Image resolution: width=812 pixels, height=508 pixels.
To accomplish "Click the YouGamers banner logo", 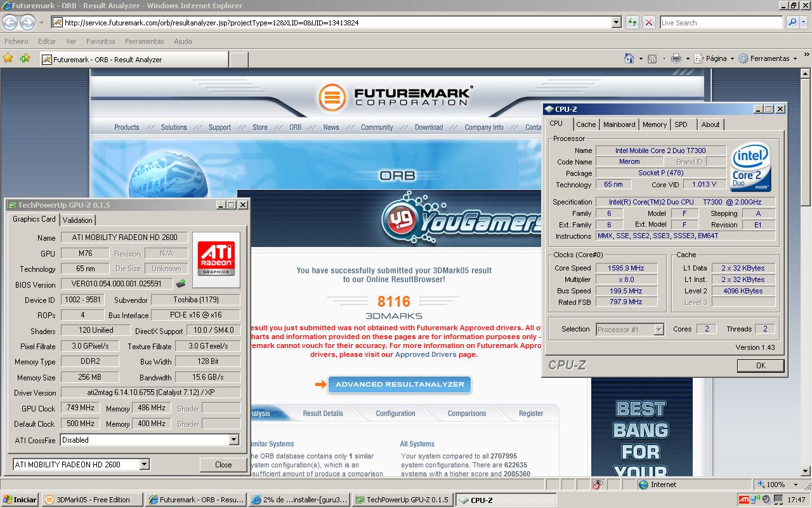I will (x=461, y=220).
